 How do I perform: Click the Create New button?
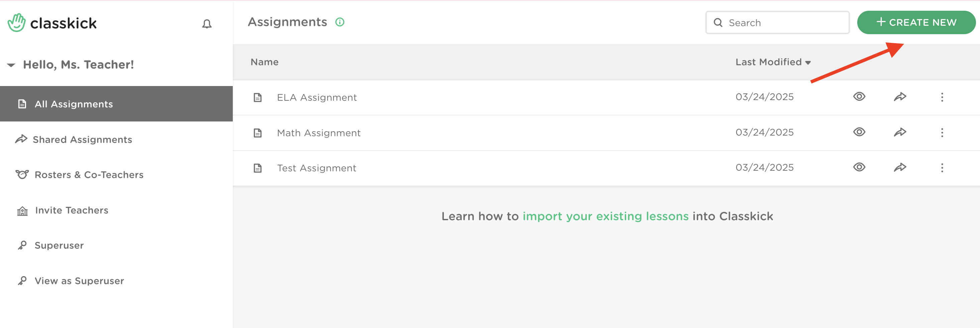click(916, 22)
